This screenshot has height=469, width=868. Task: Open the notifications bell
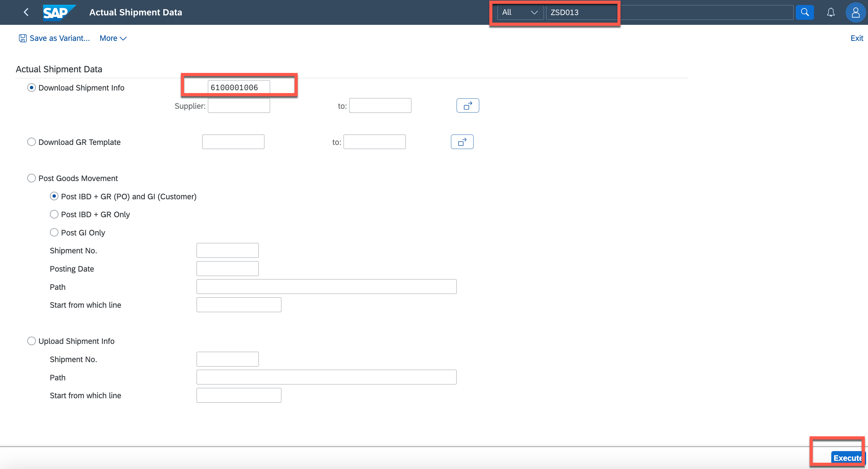pos(831,13)
